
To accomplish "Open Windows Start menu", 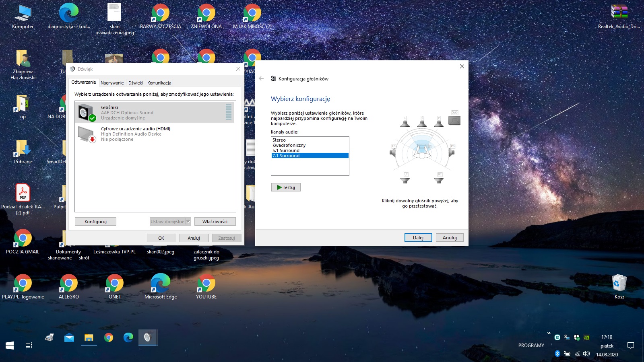I will [x=10, y=345].
